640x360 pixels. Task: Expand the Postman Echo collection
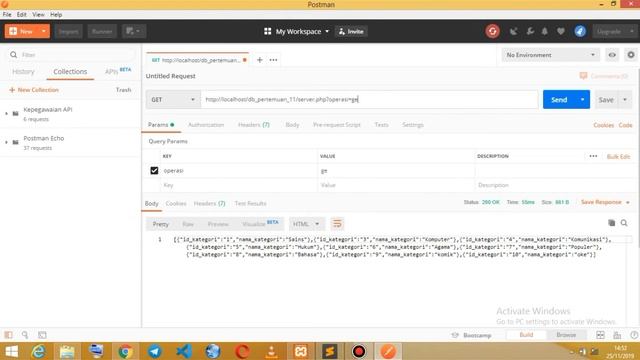point(6,142)
